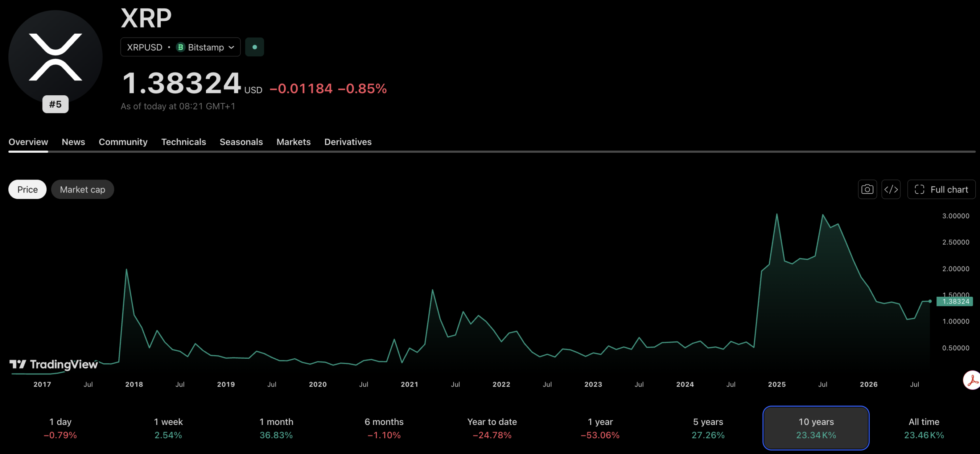
Task: Click the red PDF floating icon
Action: (972, 380)
